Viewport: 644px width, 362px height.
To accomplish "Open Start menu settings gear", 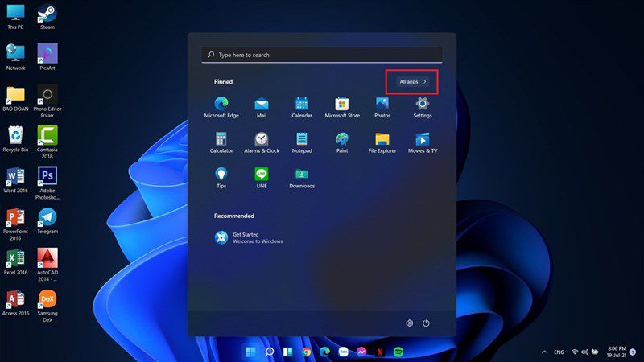I will coord(409,323).
